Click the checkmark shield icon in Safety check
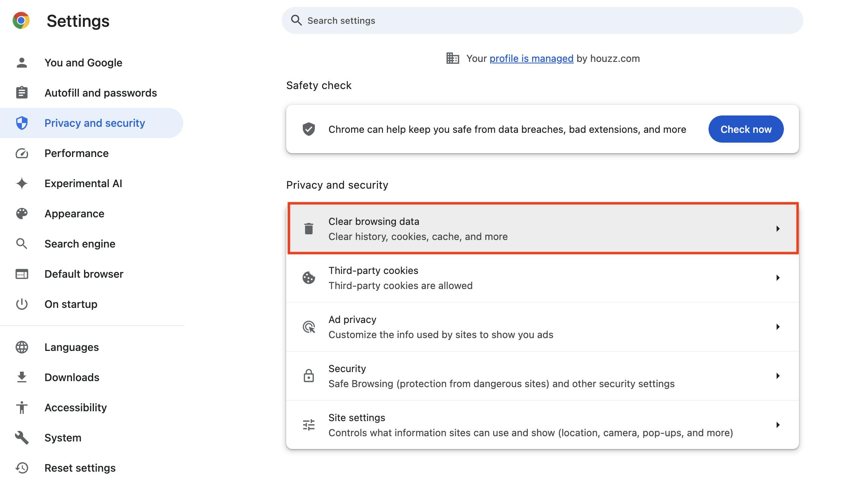 pos(309,129)
